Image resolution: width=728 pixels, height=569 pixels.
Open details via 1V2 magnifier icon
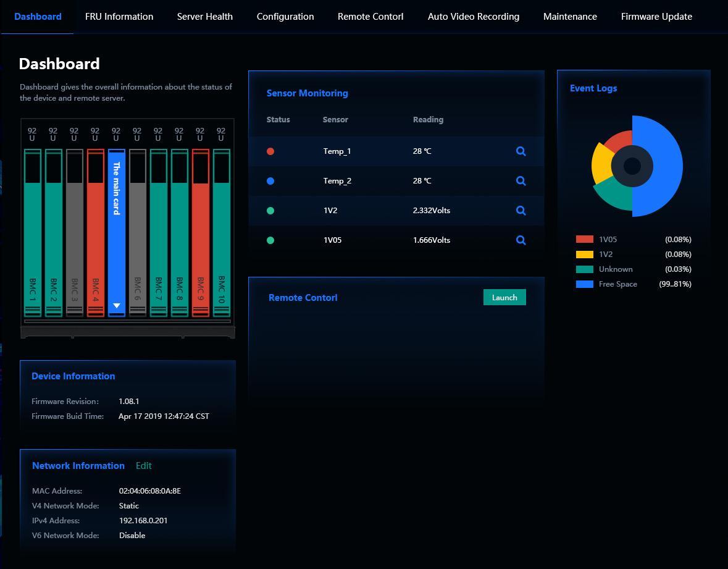click(521, 211)
